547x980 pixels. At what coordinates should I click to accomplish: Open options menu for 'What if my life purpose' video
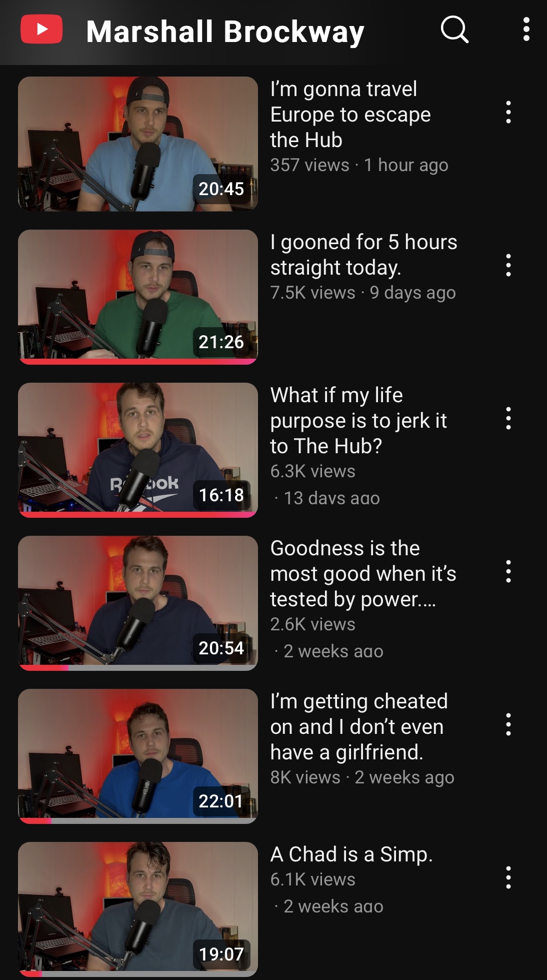tap(508, 418)
